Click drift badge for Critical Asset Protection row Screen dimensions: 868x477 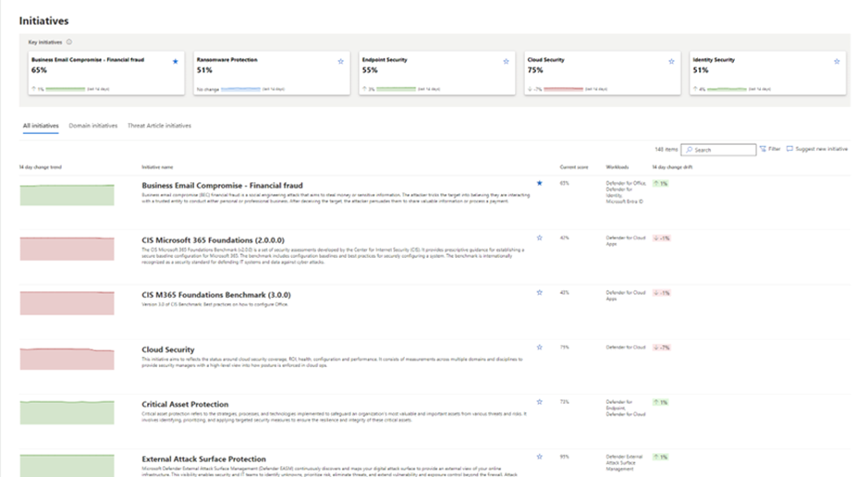pyautogui.click(x=660, y=402)
